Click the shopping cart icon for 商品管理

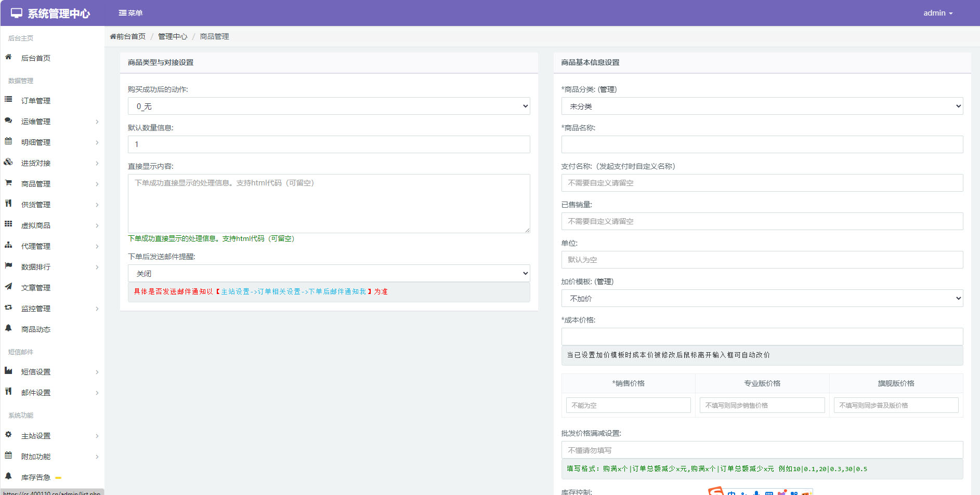pos(8,183)
